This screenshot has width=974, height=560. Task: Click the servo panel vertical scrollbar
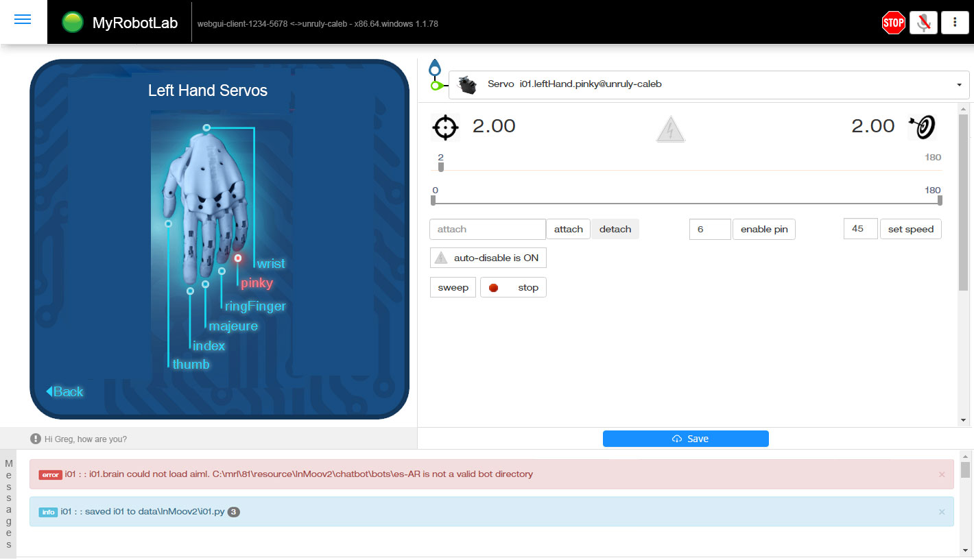[963, 202]
